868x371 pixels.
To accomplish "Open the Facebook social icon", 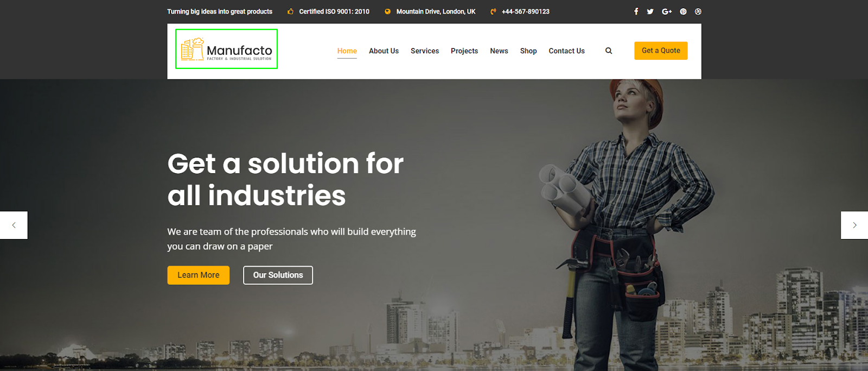I will [636, 11].
